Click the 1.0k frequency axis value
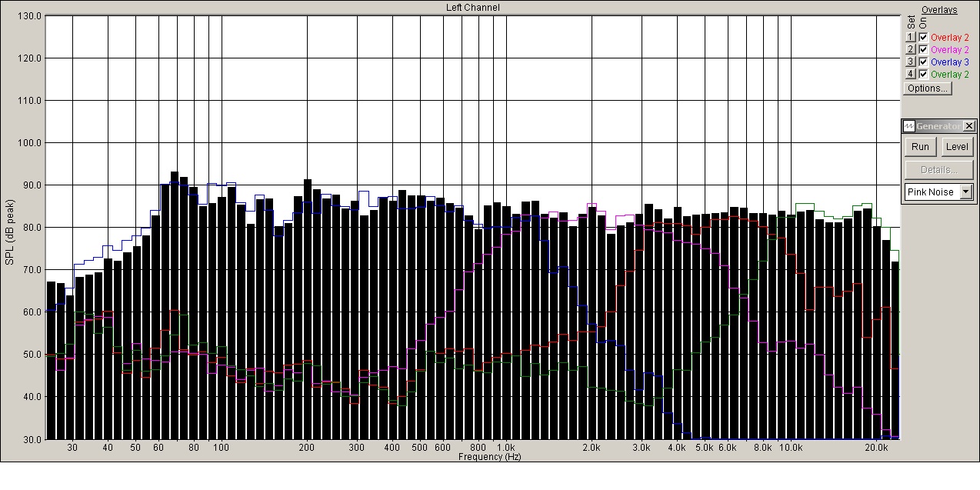The height and width of the screenshot is (490, 980). [x=505, y=448]
